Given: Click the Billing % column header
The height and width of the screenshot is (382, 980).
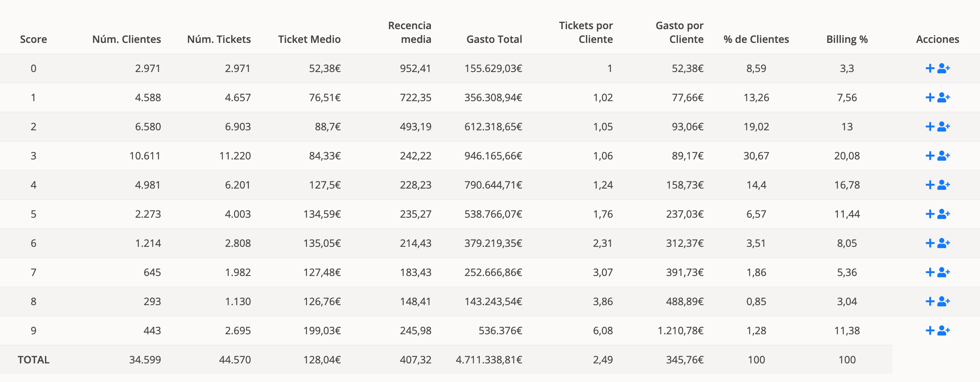Looking at the screenshot, I should point(847,39).
